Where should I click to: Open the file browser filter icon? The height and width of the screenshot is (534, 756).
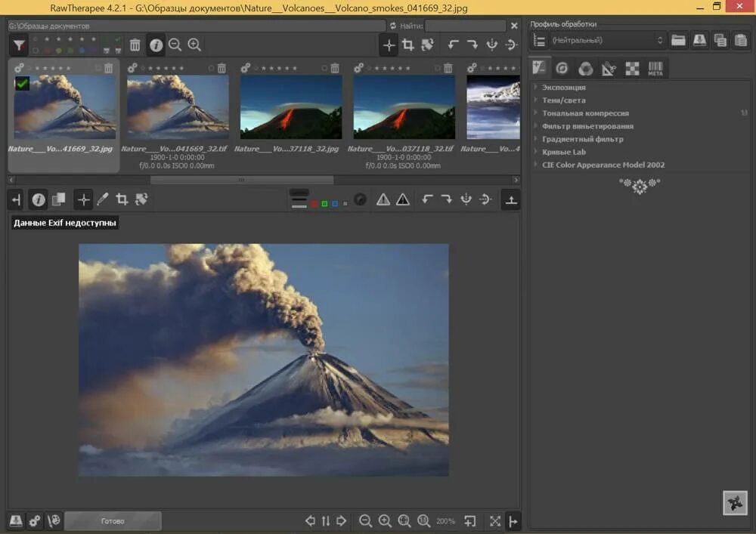19,45
